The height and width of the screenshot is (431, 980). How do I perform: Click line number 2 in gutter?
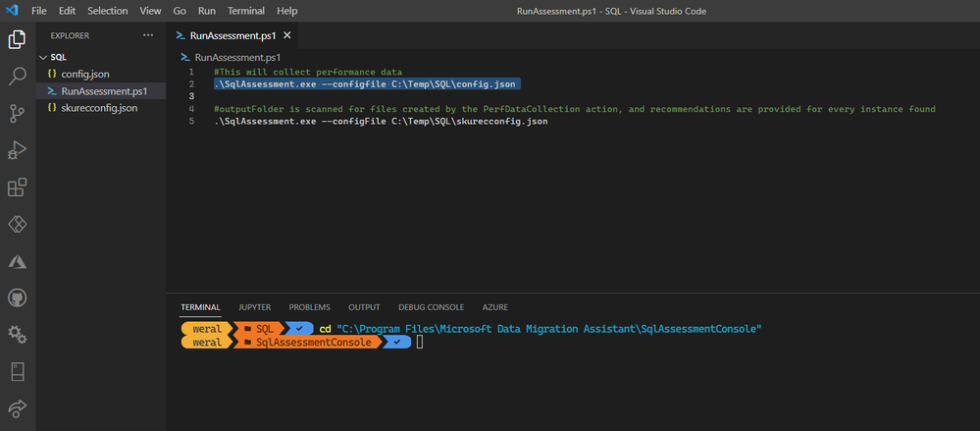coord(191,83)
